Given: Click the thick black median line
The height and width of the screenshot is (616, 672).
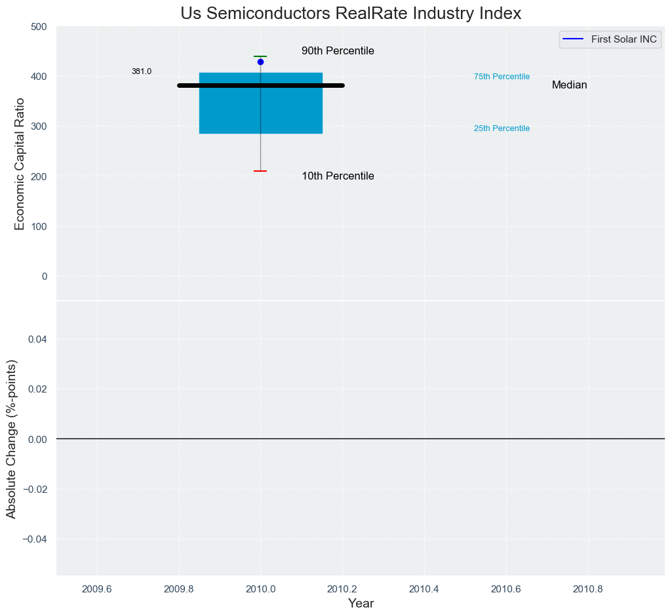Looking at the screenshot, I should tap(260, 86).
